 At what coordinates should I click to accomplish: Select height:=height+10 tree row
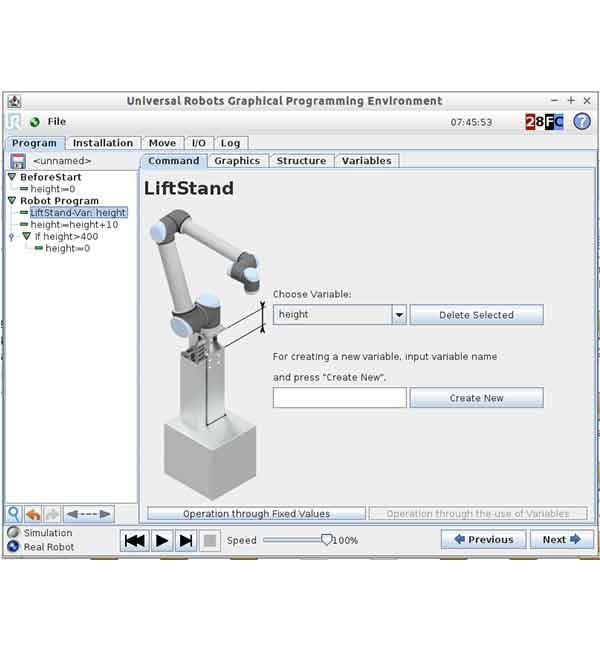[74, 225]
